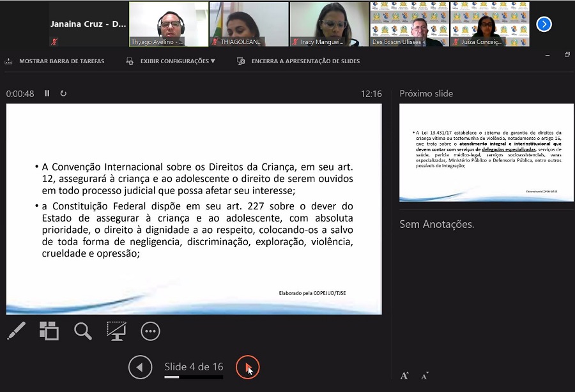The image size is (575, 392).
Task: Open the see all slides grid
Action: [49, 331]
